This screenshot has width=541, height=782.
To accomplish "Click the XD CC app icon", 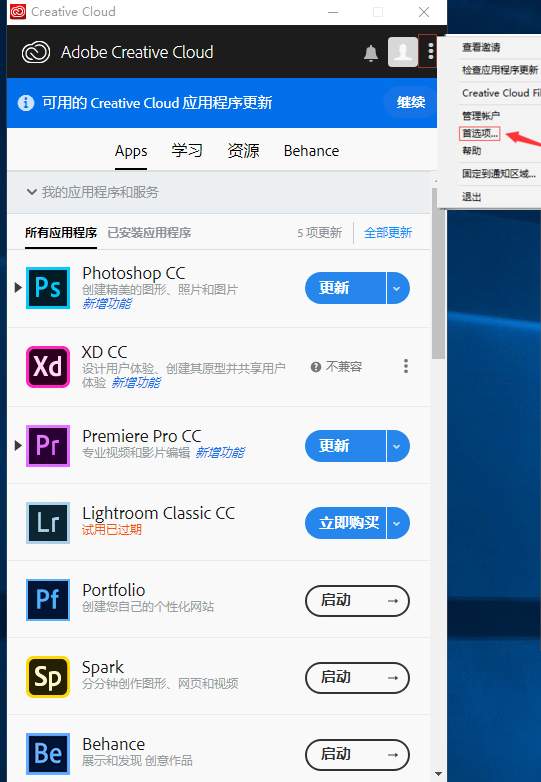I will [x=48, y=367].
